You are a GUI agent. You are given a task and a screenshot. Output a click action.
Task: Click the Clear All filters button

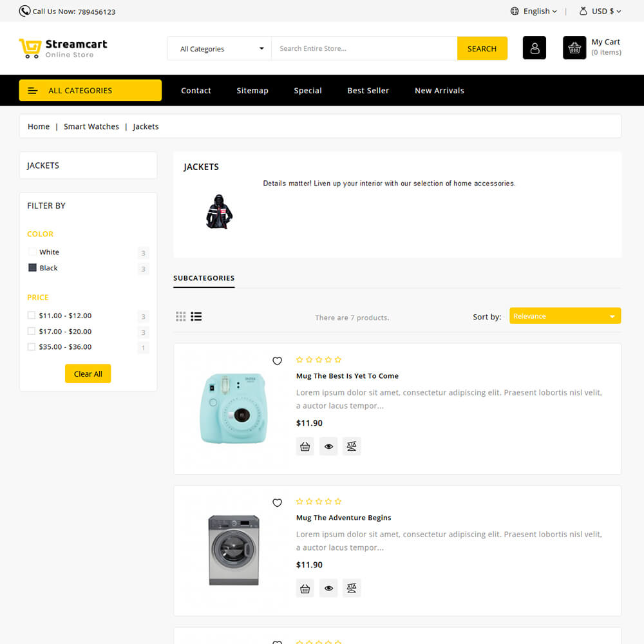point(88,374)
